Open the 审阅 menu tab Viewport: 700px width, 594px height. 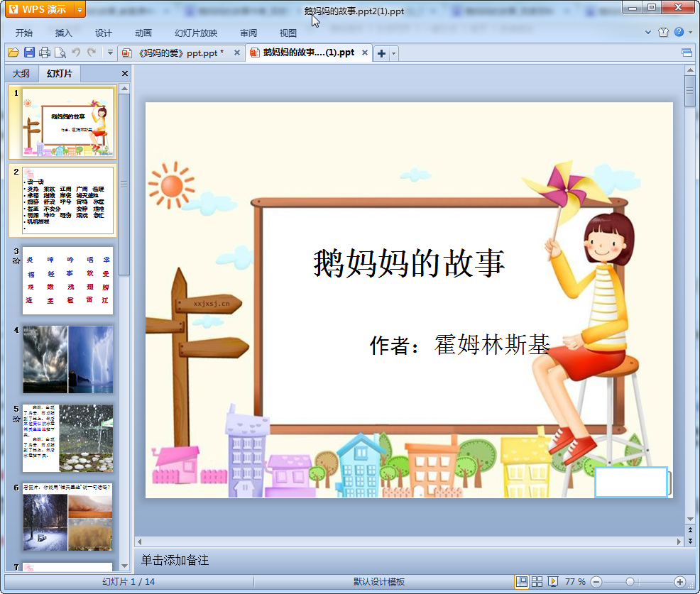point(248,33)
